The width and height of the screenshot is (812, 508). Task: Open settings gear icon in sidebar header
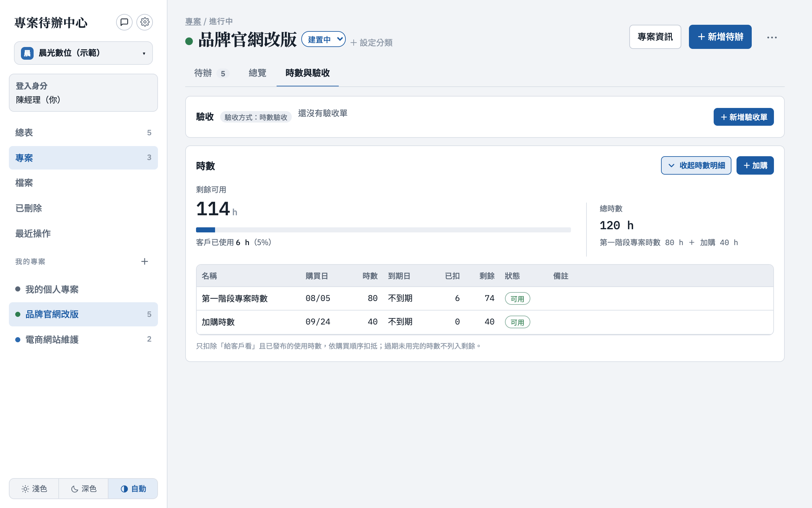(145, 22)
